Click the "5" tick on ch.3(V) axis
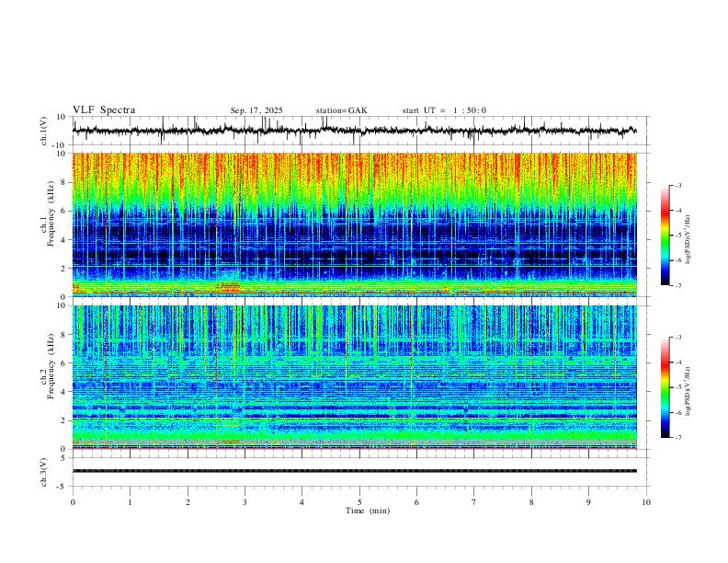The image size is (728, 563). pyautogui.click(x=63, y=457)
